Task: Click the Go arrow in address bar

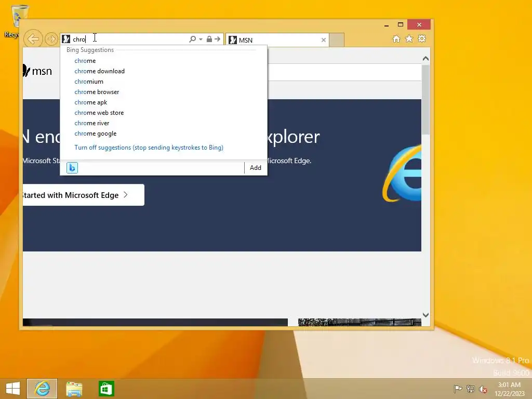Action: pos(218,39)
